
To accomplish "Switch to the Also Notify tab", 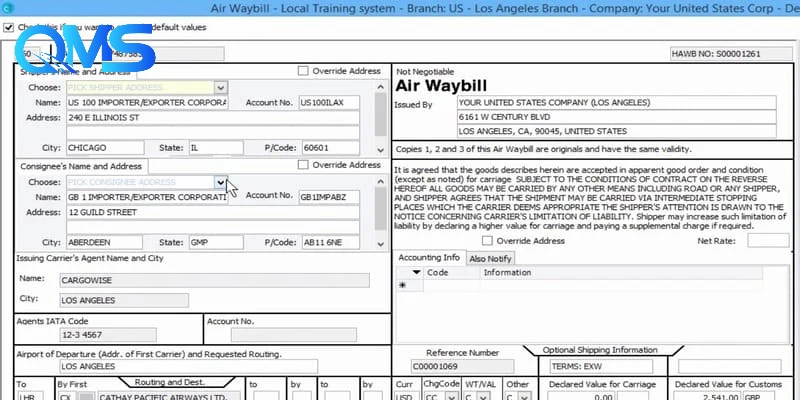I will pos(490,259).
